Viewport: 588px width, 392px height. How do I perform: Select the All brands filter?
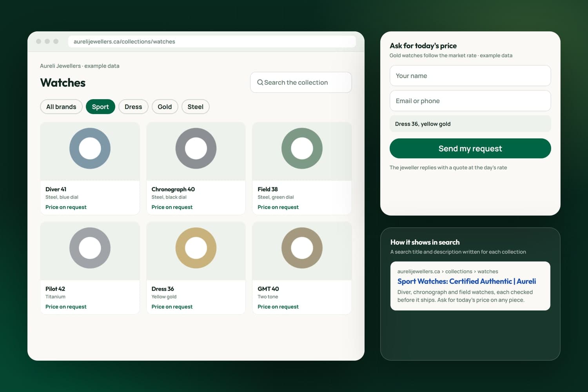tap(61, 107)
